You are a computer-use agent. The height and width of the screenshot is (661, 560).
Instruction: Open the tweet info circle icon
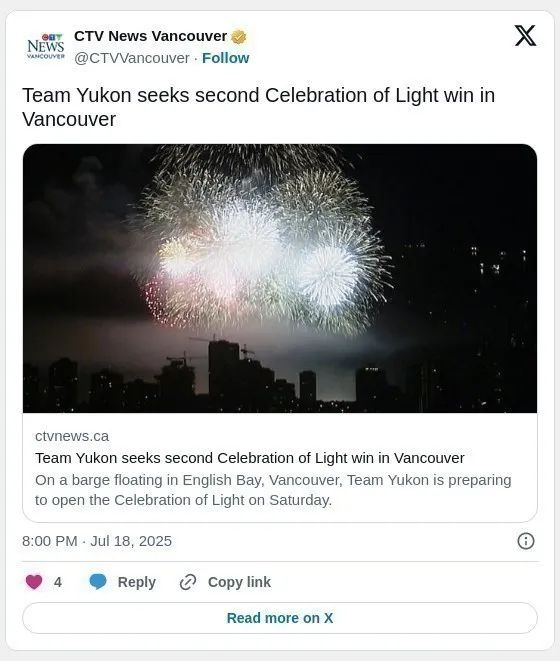click(525, 541)
